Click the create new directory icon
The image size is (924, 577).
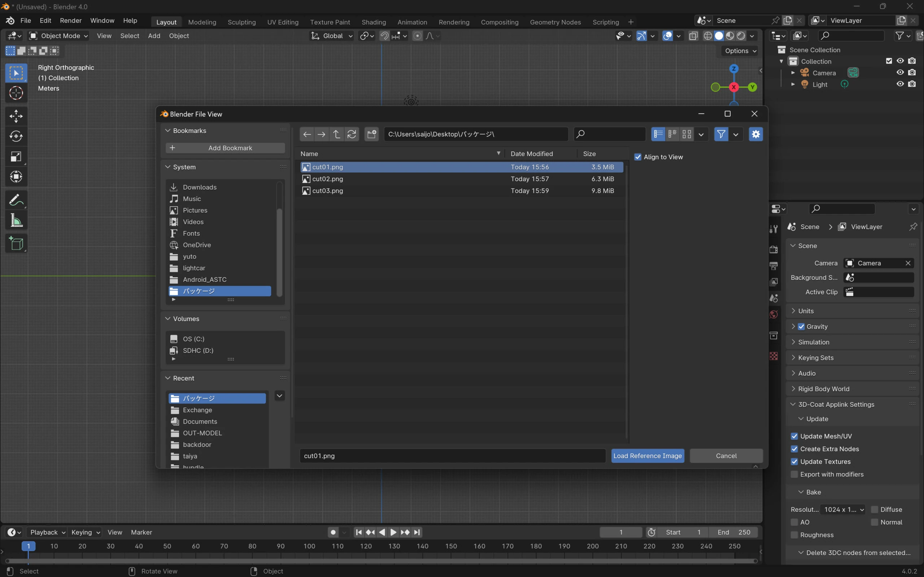click(371, 134)
